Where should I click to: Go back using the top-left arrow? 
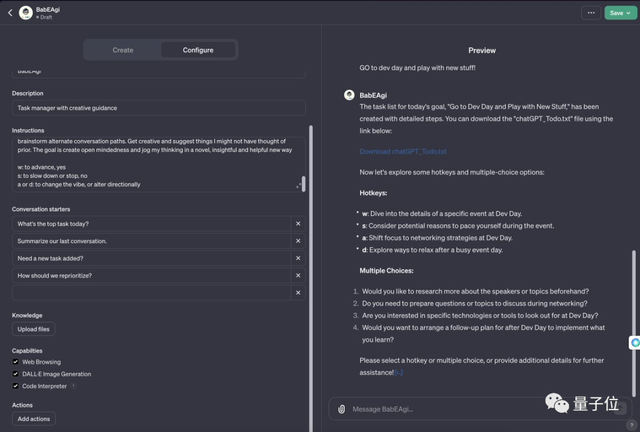click(x=10, y=13)
